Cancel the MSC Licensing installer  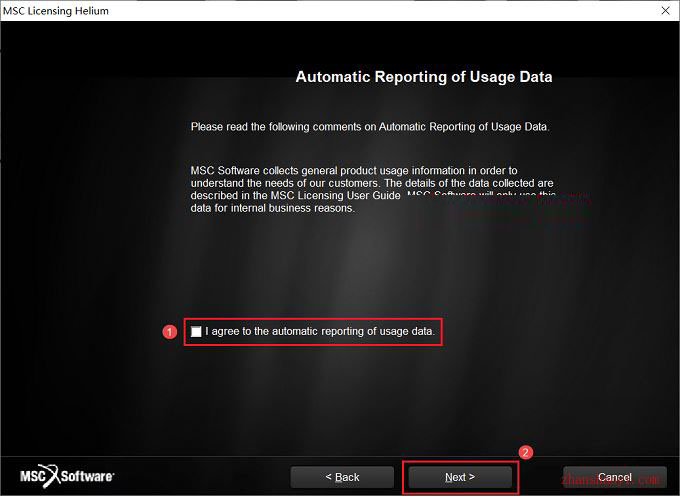[615, 477]
